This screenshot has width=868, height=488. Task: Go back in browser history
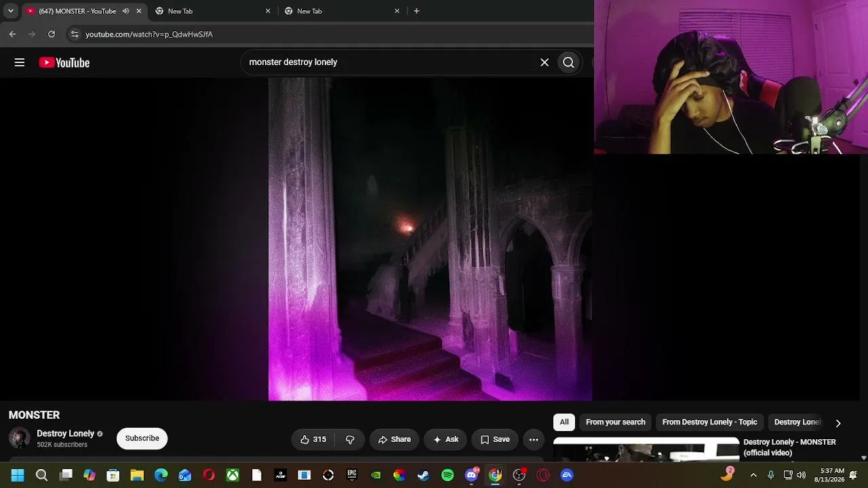pyautogui.click(x=12, y=34)
